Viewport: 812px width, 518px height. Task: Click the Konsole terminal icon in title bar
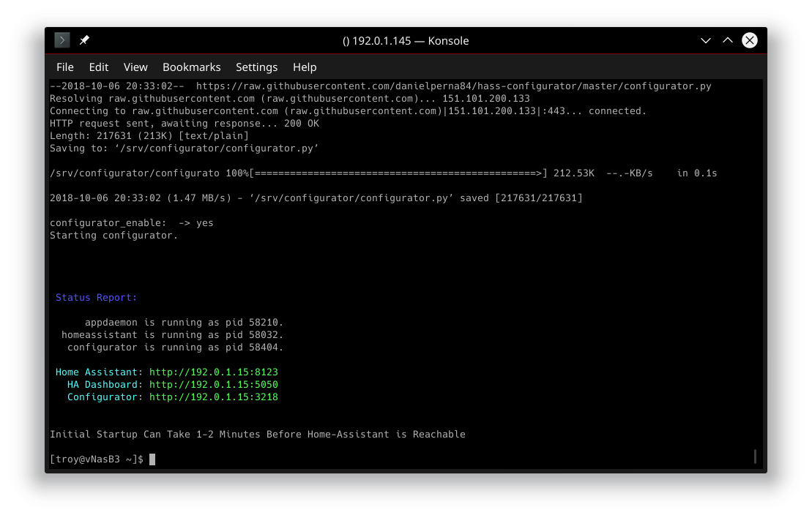click(x=62, y=40)
